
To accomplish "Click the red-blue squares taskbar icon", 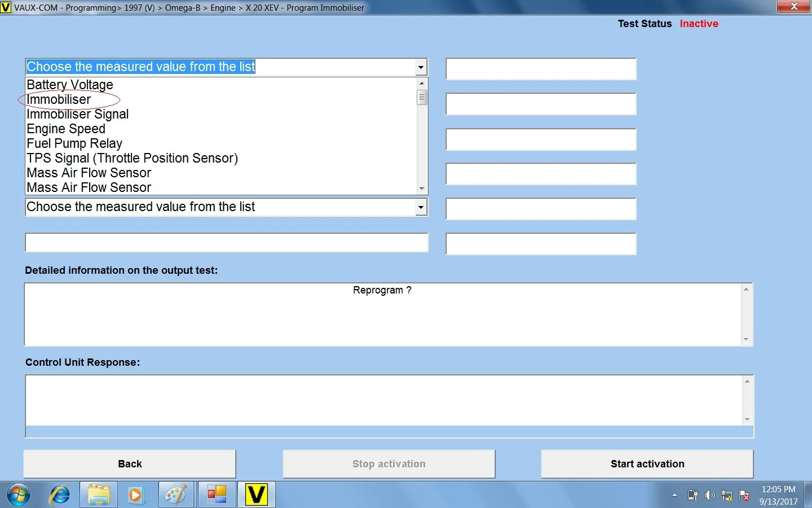I will click(x=217, y=495).
